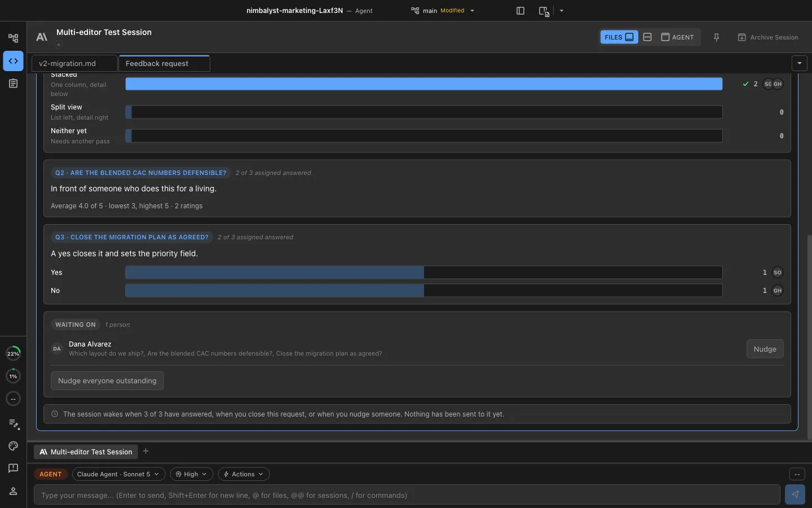
Task: Click nimbalyst-marketing-Laxf3N project title
Action: pyautogui.click(x=294, y=11)
